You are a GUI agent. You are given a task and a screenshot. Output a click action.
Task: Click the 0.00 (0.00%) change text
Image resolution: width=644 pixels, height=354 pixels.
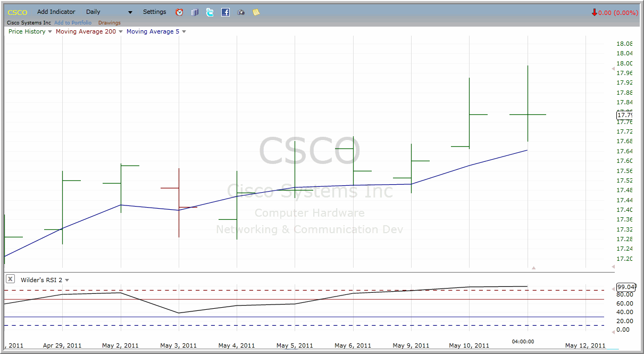(618, 13)
